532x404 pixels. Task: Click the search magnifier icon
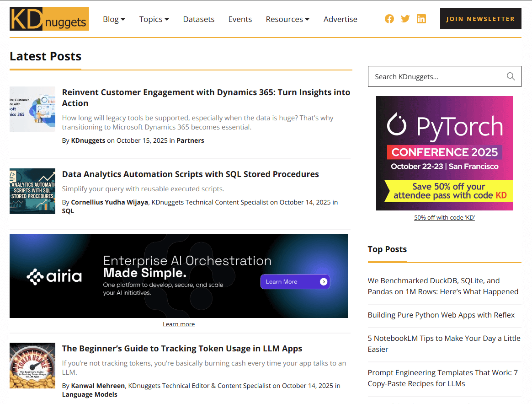click(511, 76)
